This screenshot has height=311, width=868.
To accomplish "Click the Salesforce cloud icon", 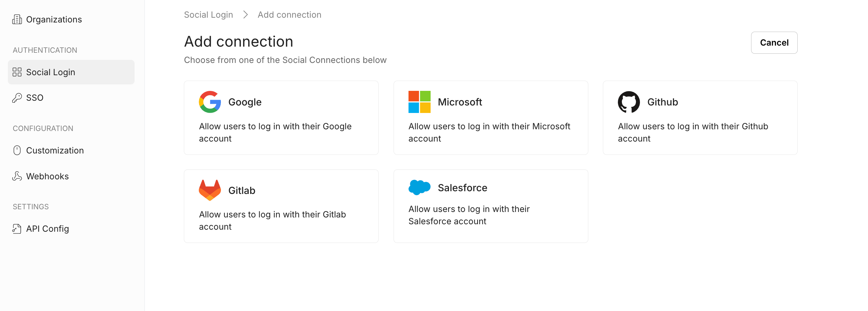I will 419,187.
